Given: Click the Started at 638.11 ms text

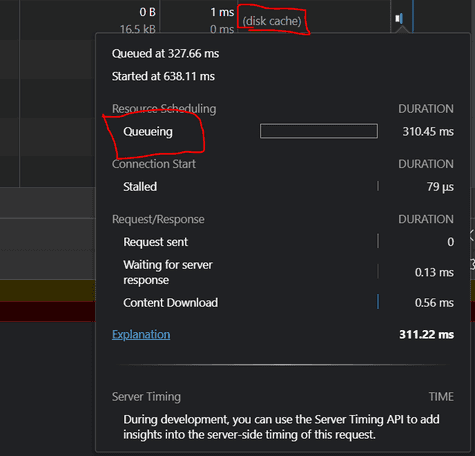Looking at the screenshot, I should [x=163, y=76].
